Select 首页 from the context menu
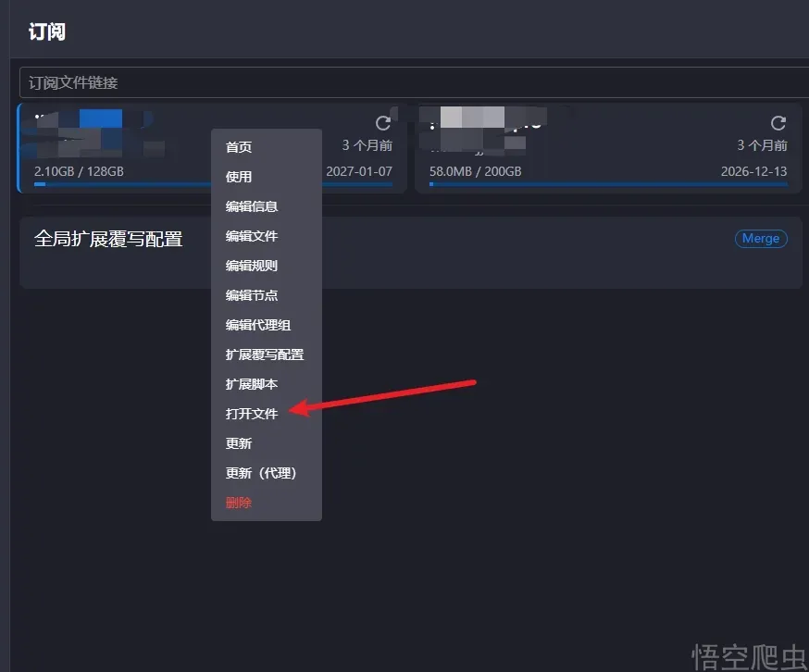The width and height of the screenshot is (809, 672). tap(239, 147)
